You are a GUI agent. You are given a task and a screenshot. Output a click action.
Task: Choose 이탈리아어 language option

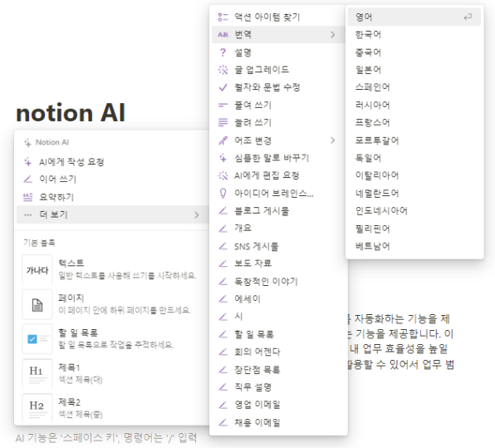[414, 175]
